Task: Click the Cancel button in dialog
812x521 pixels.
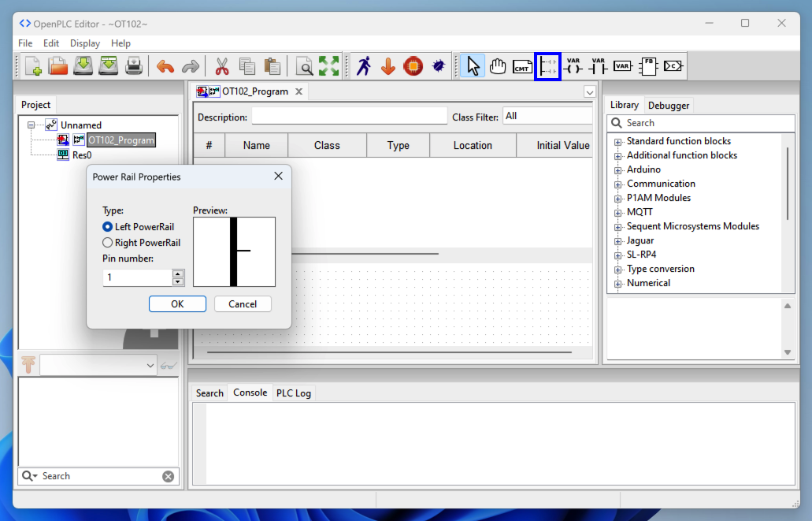Action: 243,304
